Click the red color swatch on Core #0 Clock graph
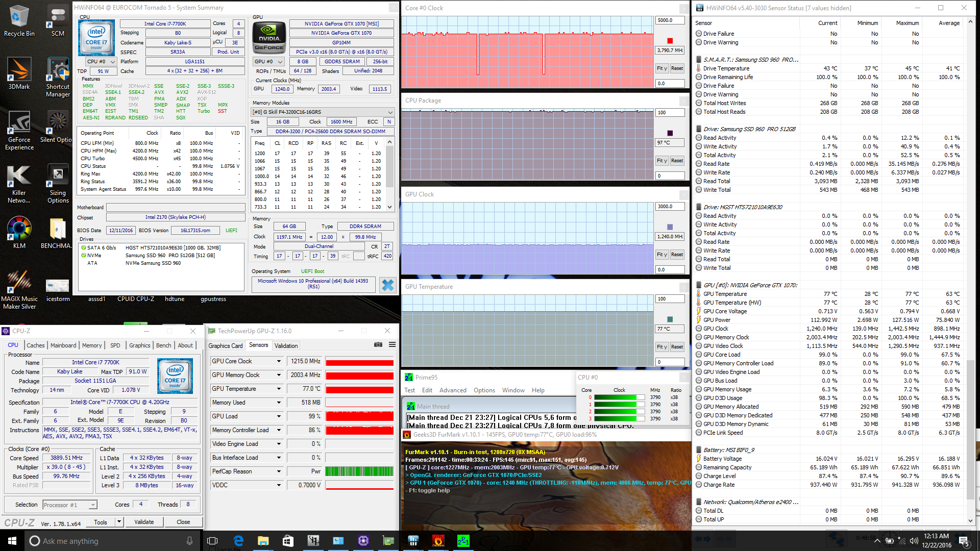980x551 pixels. (670, 41)
